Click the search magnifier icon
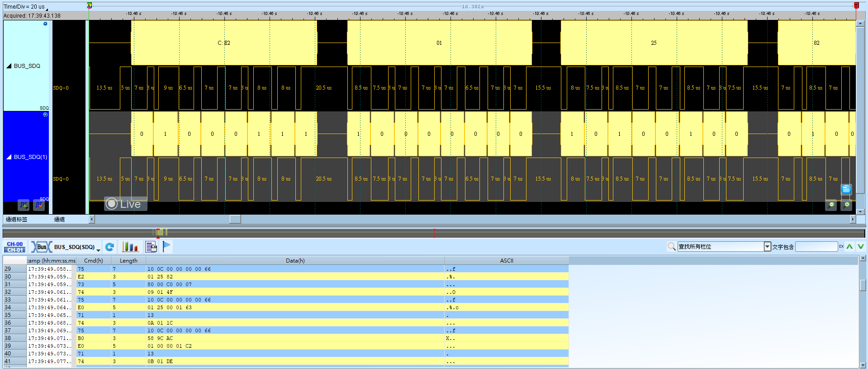 [671, 246]
